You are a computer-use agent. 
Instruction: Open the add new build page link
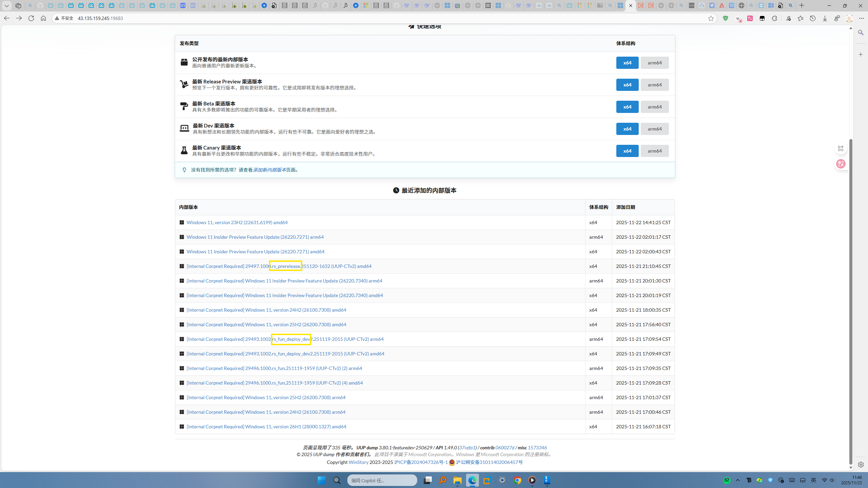click(x=269, y=170)
